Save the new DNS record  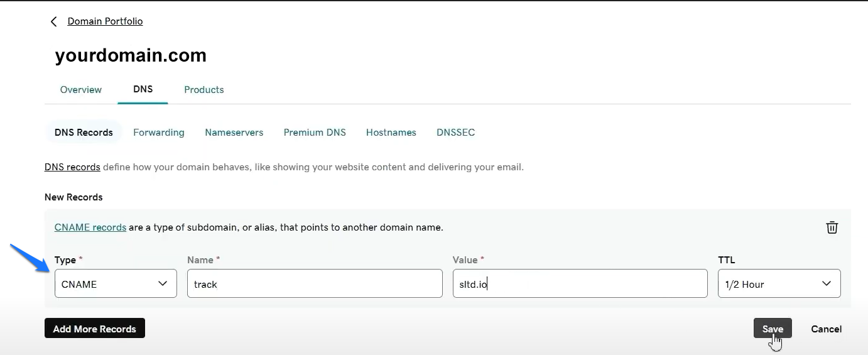coord(772,329)
